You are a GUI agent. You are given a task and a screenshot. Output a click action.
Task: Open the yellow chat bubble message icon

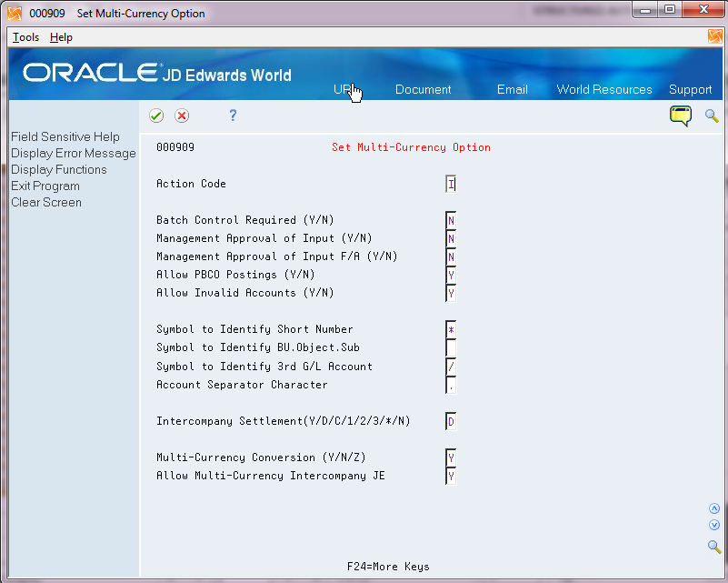click(x=681, y=116)
